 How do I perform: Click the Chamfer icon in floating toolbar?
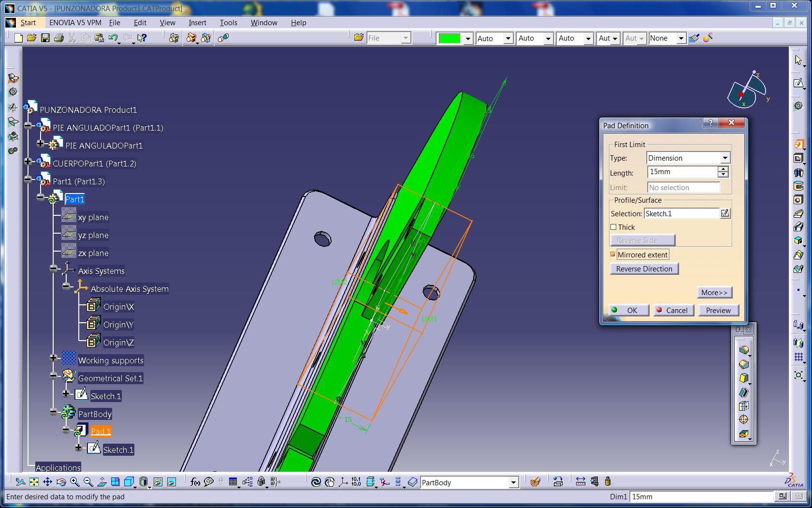pyautogui.click(x=744, y=364)
